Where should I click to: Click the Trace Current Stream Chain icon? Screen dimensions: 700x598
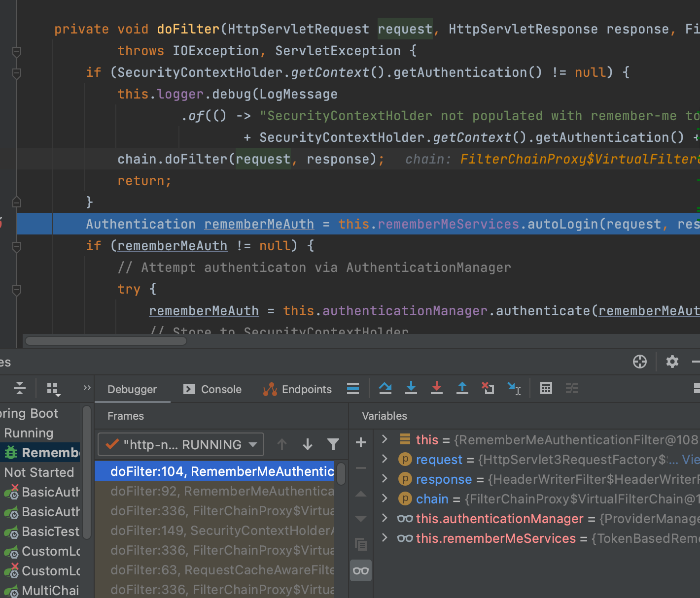tap(572, 389)
